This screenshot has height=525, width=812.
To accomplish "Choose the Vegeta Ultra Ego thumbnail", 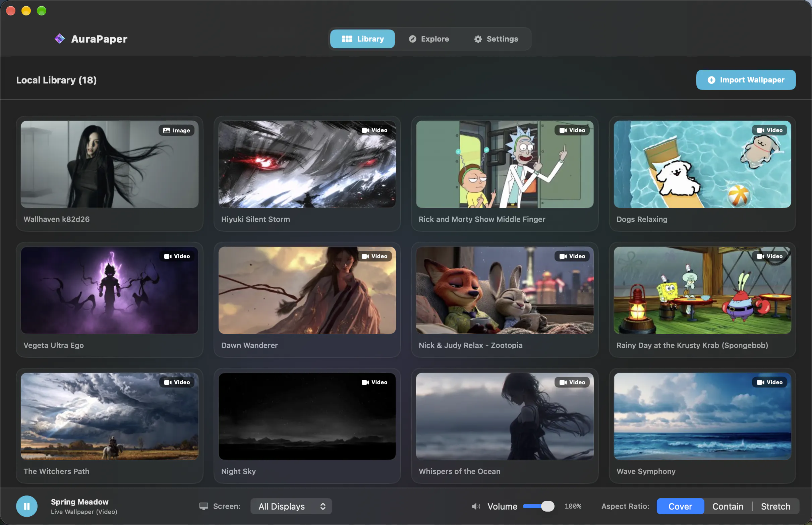I will coord(109,290).
